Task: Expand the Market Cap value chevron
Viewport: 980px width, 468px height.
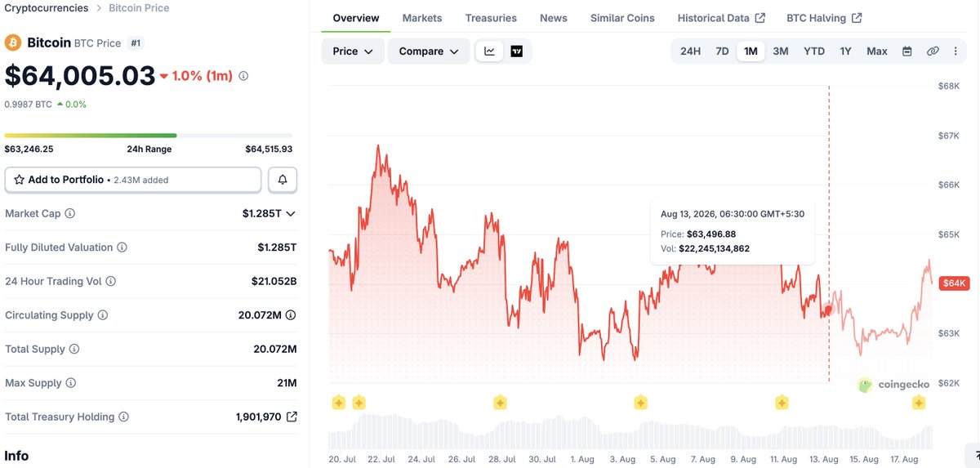Action: pos(290,214)
